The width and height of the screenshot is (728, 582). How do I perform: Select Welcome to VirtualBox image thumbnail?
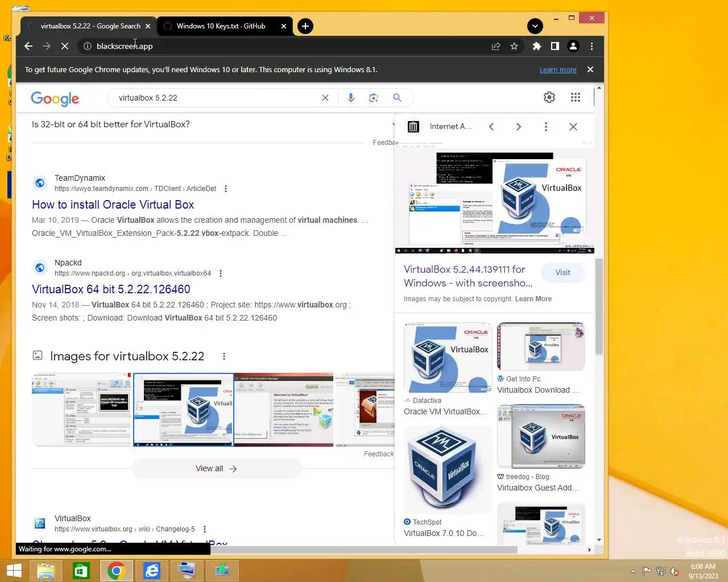(284, 410)
